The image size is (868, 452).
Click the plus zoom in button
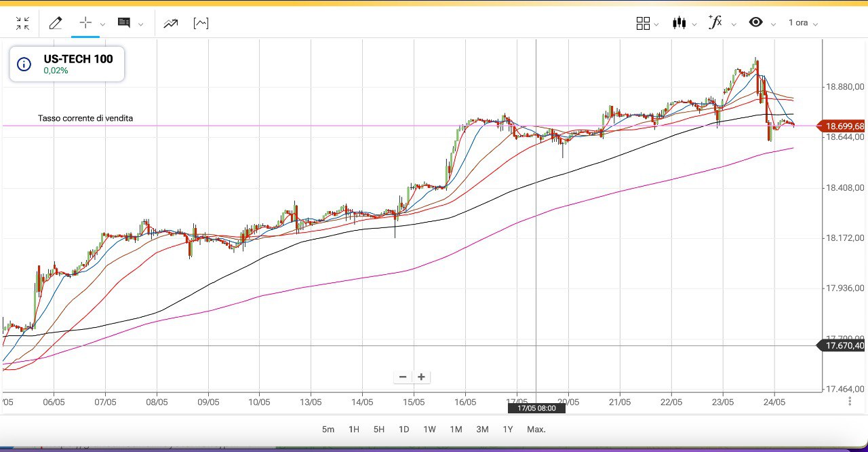coord(421,377)
